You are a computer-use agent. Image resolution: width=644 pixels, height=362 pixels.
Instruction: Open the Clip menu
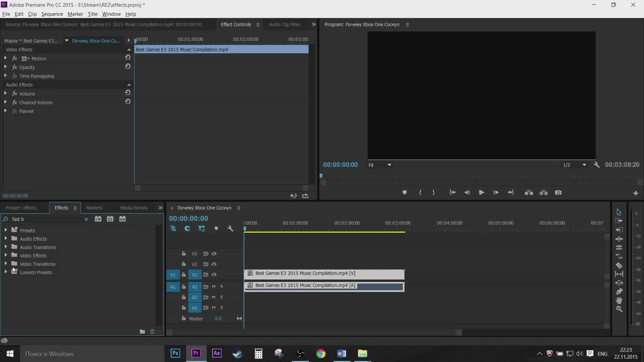(x=32, y=14)
